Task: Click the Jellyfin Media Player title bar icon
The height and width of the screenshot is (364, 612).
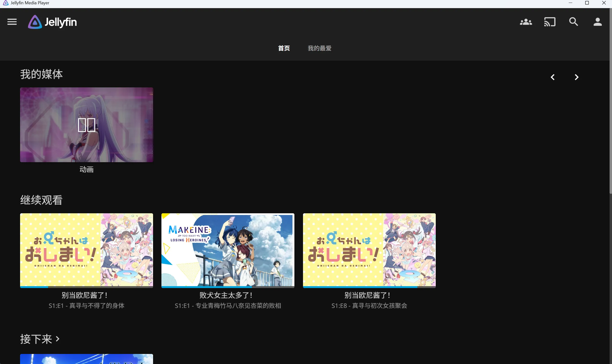Action: click(6, 3)
